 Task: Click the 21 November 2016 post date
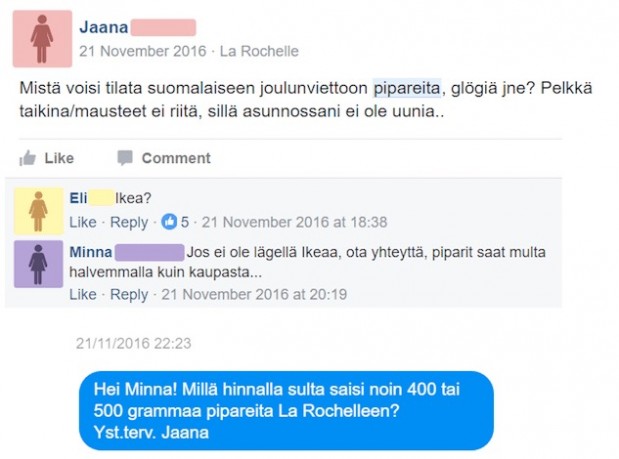tap(143, 51)
